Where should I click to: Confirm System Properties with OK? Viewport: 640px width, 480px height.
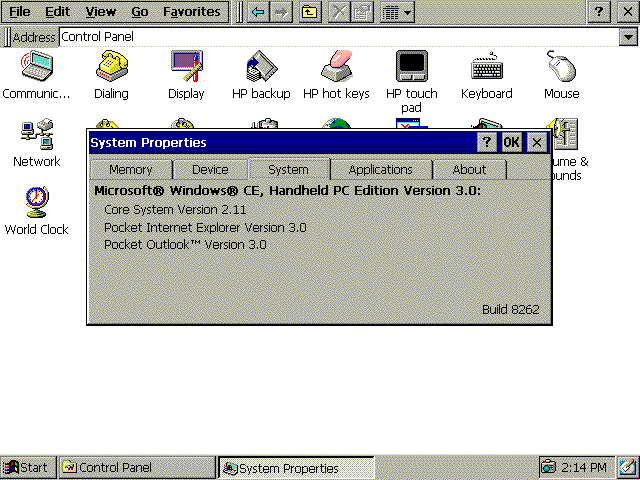tap(511, 142)
